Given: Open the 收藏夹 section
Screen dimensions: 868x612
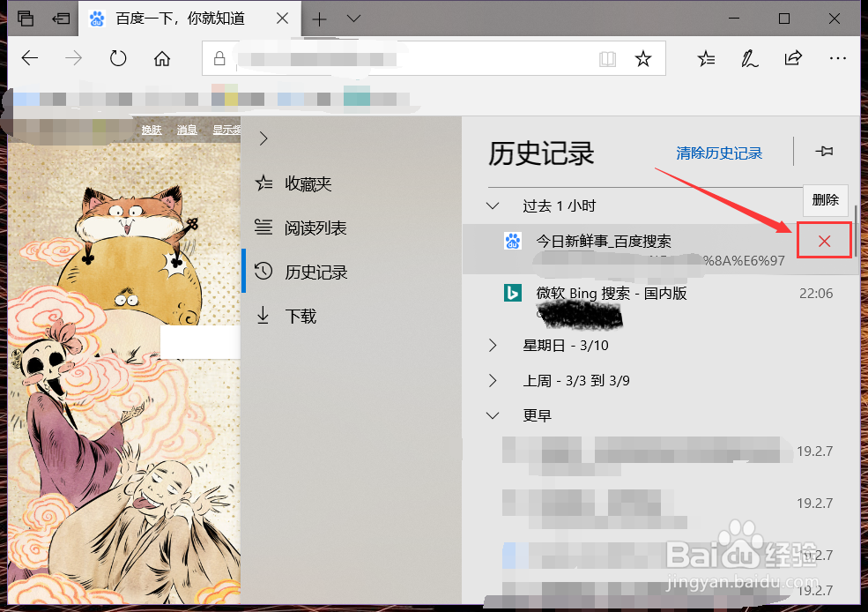Looking at the screenshot, I should coord(351,184).
